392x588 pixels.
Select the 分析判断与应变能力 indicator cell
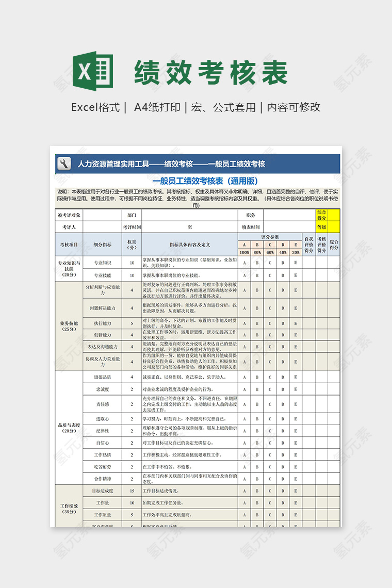point(103,290)
